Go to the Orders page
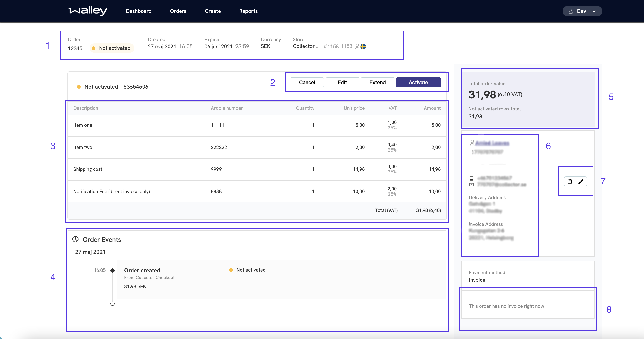Image resolution: width=644 pixels, height=339 pixels. click(x=178, y=11)
